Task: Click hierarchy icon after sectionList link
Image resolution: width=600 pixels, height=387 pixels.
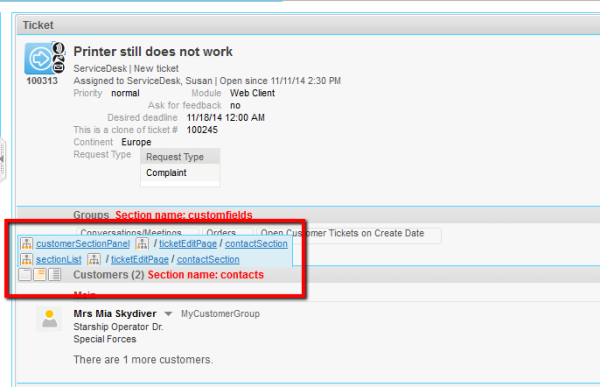Action: 94,259
